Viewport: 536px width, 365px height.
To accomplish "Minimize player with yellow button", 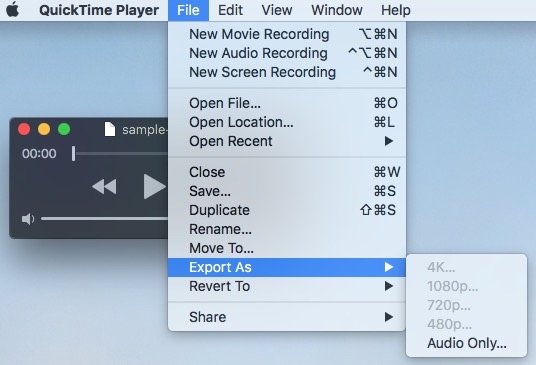I will [x=44, y=129].
